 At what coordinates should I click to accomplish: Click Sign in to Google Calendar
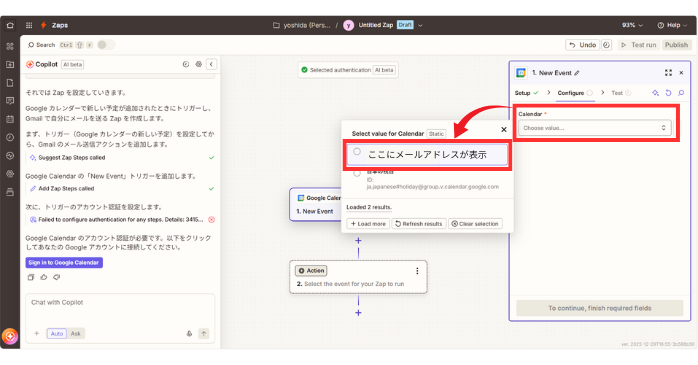[x=64, y=263]
